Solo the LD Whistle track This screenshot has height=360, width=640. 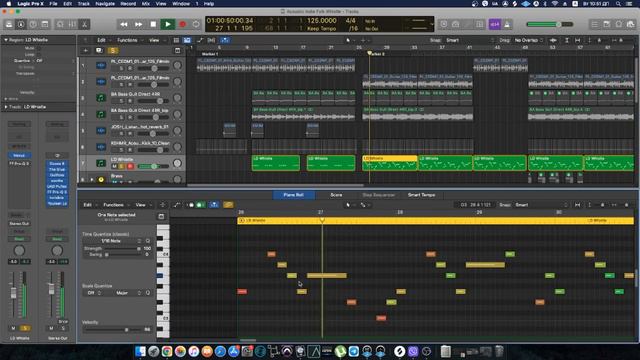122,166
